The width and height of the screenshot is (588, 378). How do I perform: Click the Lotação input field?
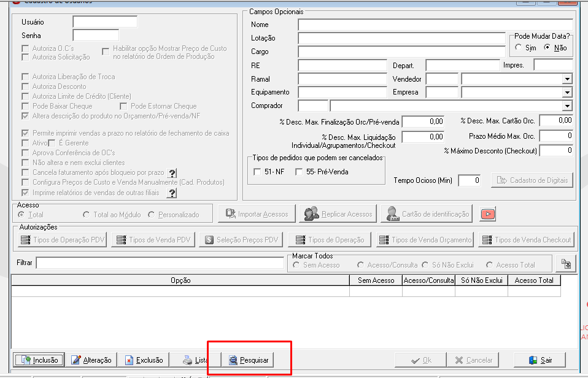[401, 38]
